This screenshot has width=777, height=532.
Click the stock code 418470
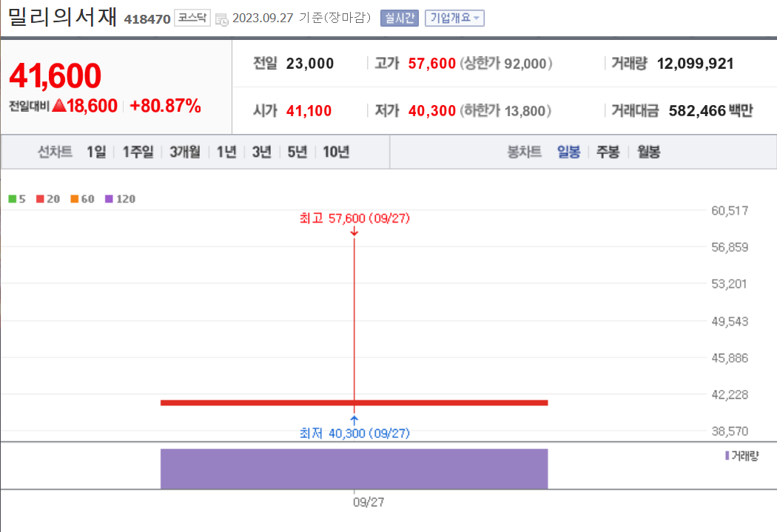pos(147,19)
